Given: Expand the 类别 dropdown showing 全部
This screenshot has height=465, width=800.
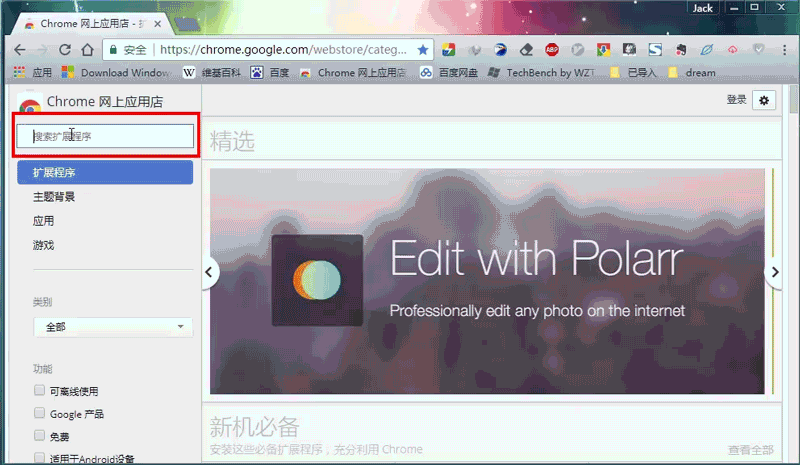Looking at the screenshot, I should point(113,327).
